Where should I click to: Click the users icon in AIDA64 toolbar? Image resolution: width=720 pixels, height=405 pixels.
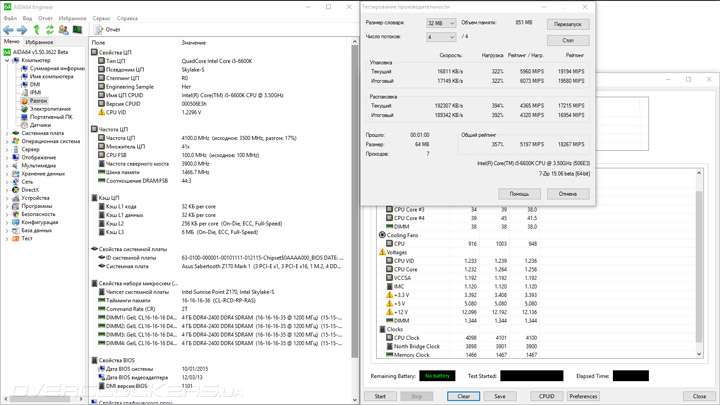63,30
